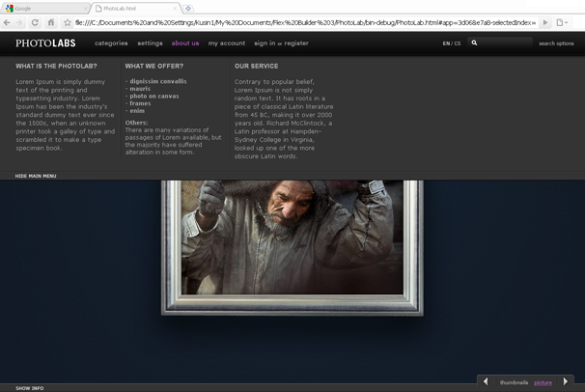The height and width of the screenshot is (392, 585).
Task: Go to my account
Action: 227,43
